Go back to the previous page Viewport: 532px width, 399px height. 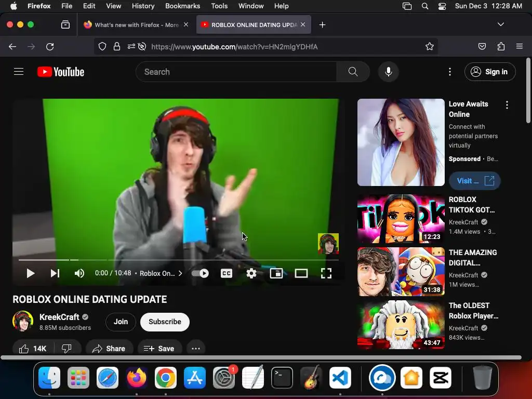click(12, 46)
